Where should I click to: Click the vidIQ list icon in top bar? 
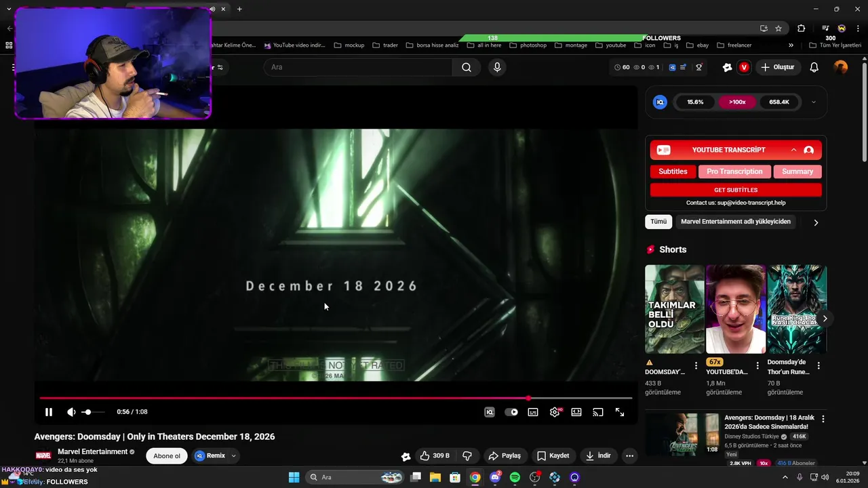(x=684, y=67)
